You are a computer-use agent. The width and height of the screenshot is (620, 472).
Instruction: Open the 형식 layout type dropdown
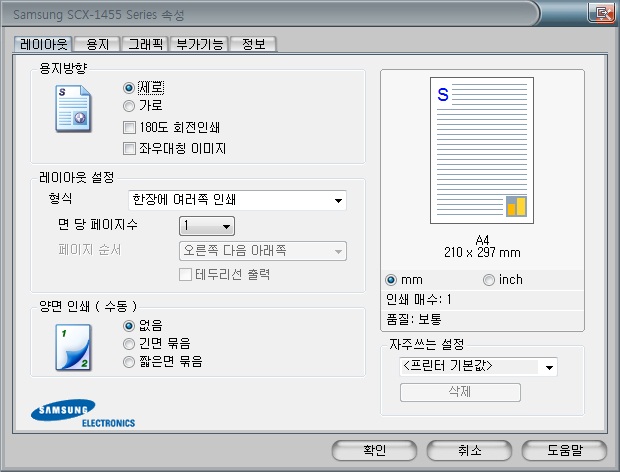tap(237, 200)
